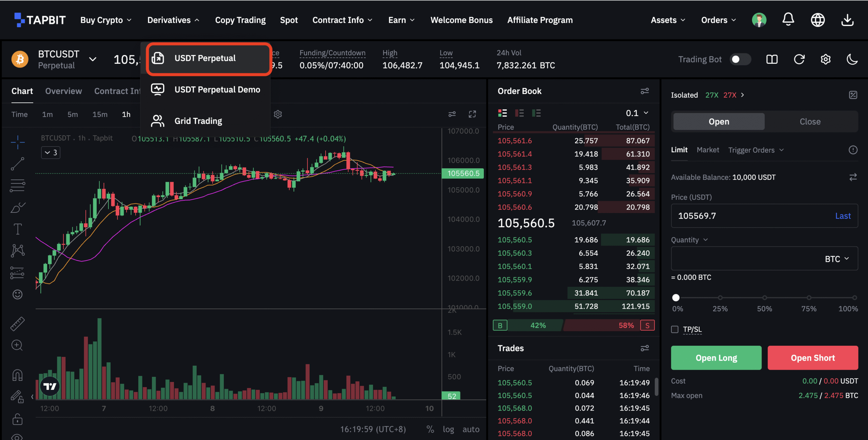Open chart fullscreen expand icon
This screenshot has width=868, height=440.
point(472,114)
